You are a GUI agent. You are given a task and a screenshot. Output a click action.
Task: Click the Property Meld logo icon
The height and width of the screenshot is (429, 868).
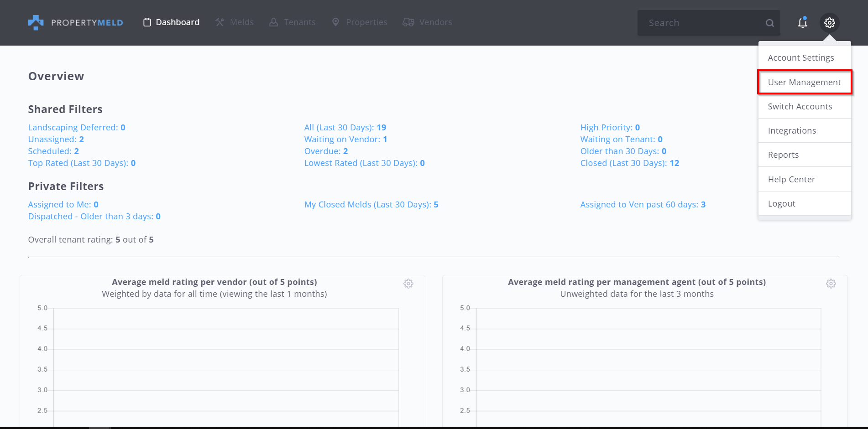36,22
